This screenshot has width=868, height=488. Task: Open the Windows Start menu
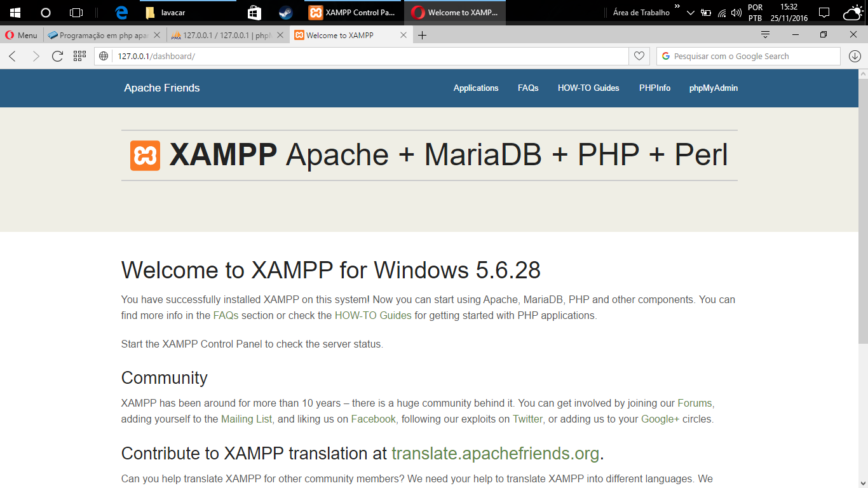pyautogui.click(x=15, y=12)
